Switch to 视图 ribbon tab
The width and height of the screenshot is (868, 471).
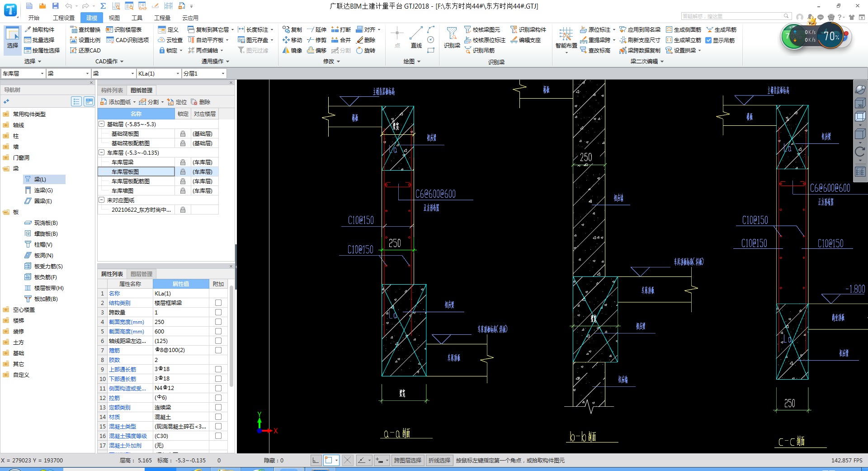click(x=114, y=18)
